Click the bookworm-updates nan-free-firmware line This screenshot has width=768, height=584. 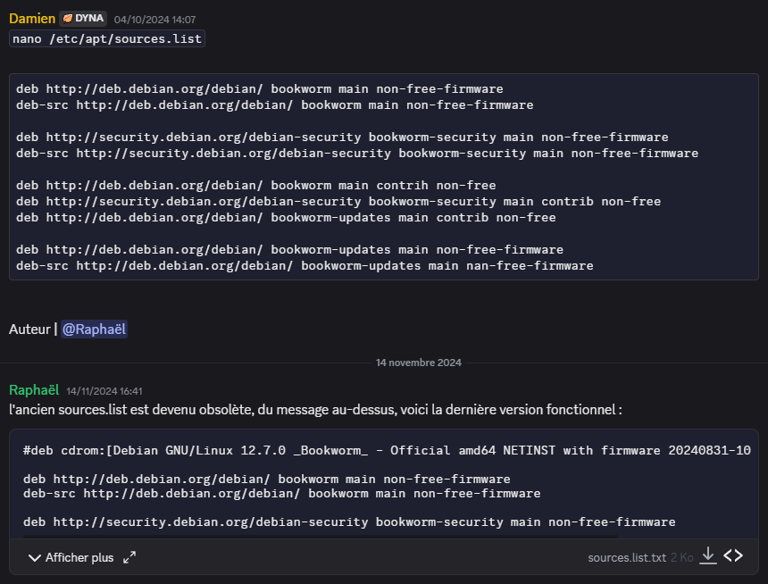(x=305, y=266)
